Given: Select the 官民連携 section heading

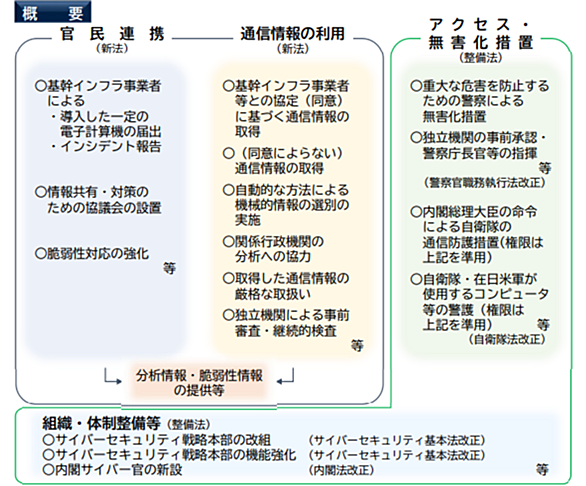Looking at the screenshot, I should point(112,34).
